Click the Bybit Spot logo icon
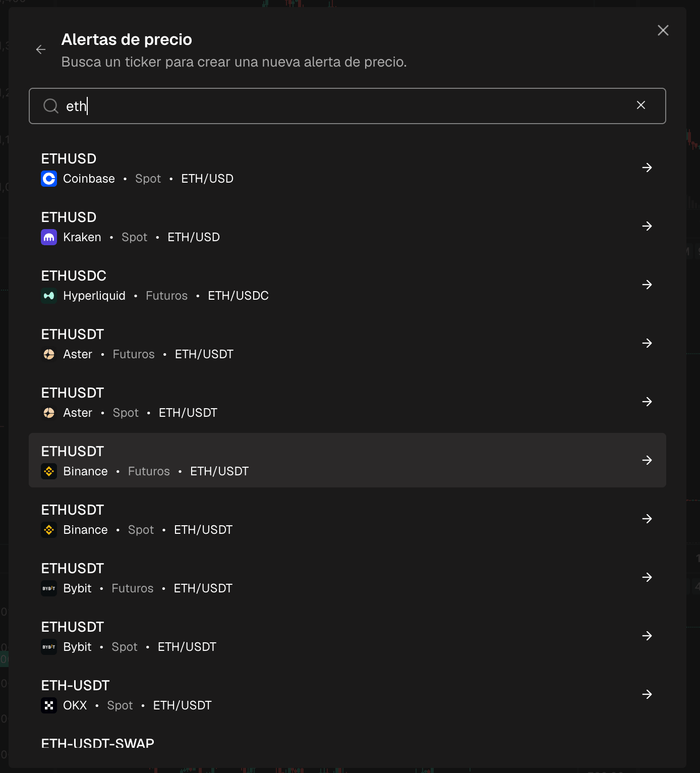The width and height of the screenshot is (700, 773). point(49,647)
